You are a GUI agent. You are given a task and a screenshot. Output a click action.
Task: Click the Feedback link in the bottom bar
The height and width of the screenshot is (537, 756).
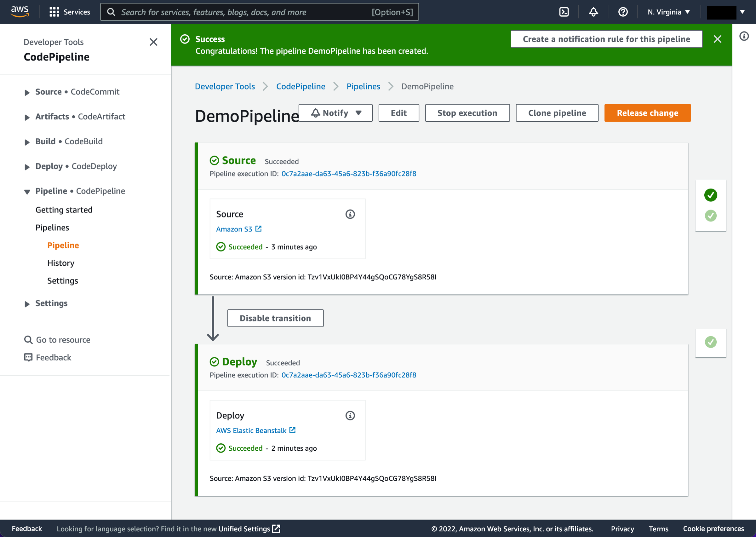[27, 529]
